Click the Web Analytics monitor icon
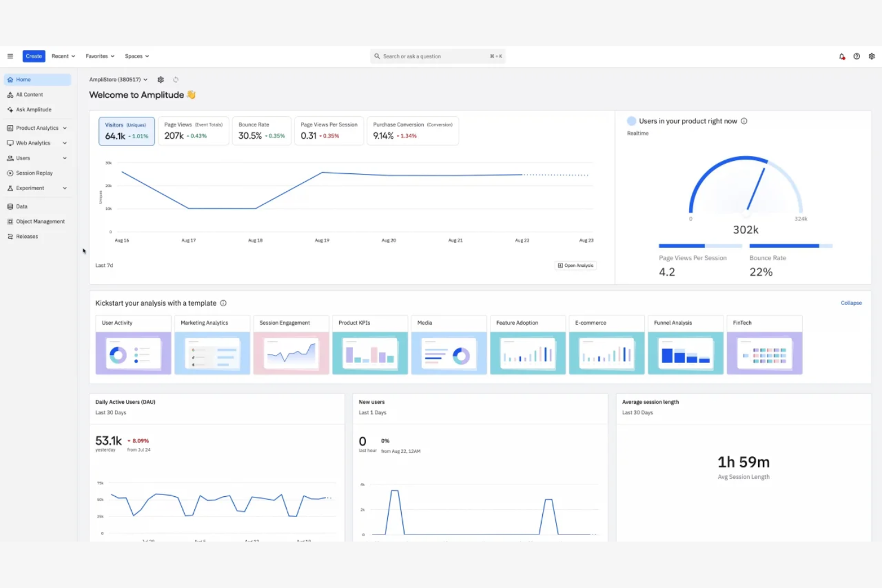Viewport: 882px width, 588px height. coord(10,143)
